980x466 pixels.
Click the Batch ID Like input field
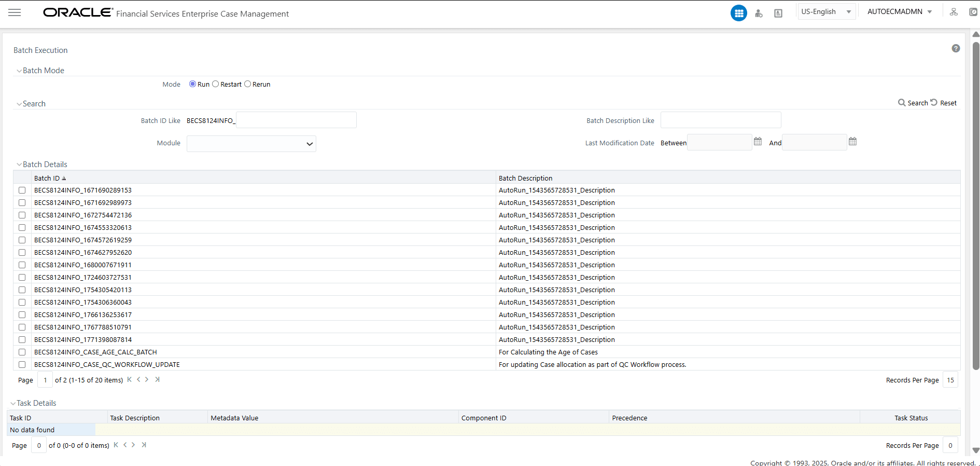pyautogui.click(x=296, y=120)
